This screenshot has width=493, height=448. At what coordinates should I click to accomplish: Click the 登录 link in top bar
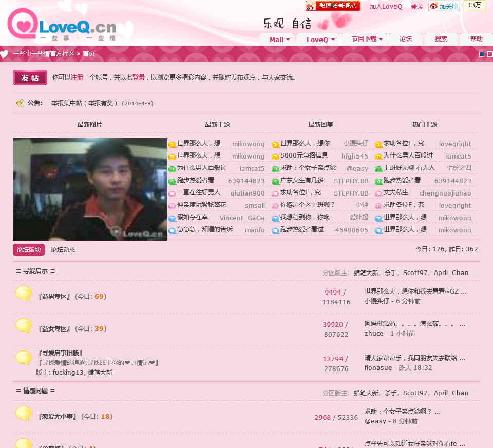417,7
